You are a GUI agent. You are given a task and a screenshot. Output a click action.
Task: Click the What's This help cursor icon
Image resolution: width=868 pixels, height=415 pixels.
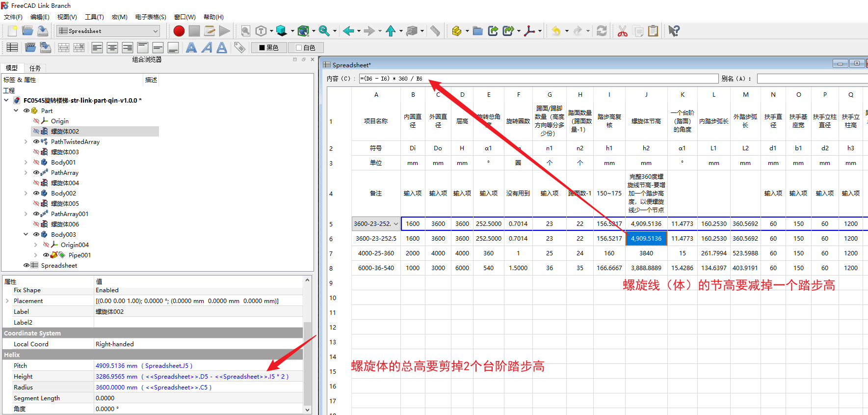[674, 31]
